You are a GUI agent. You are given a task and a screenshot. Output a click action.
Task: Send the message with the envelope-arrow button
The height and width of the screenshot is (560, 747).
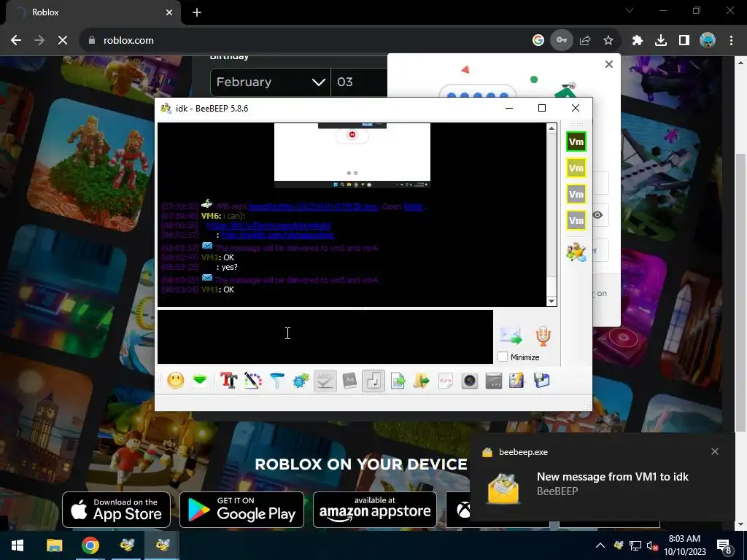(x=511, y=335)
